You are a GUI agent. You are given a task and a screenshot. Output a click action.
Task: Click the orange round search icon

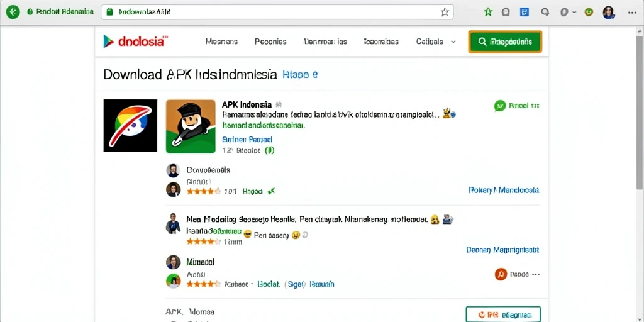tap(500, 274)
